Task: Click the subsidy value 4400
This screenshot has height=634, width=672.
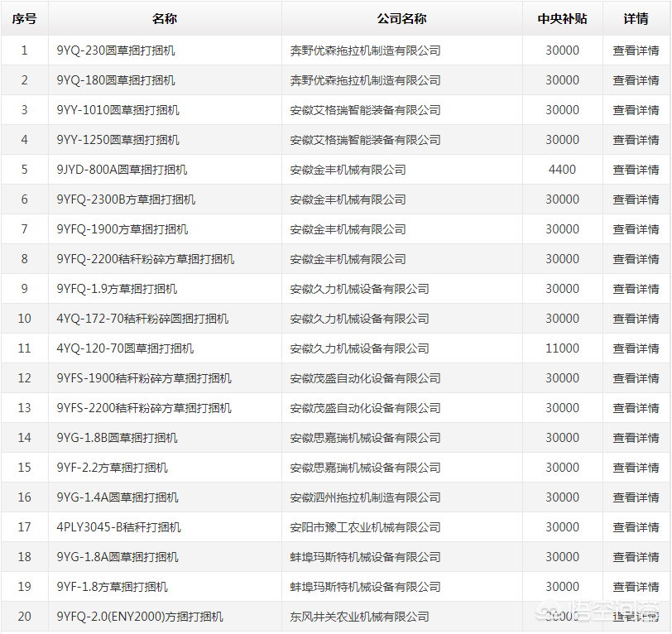Action: [562, 170]
